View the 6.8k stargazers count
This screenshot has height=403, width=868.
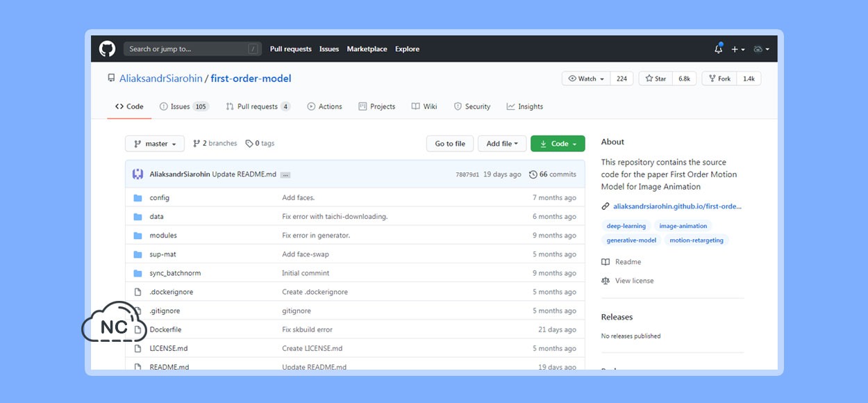pyautogui.click(x=684, y=79)
